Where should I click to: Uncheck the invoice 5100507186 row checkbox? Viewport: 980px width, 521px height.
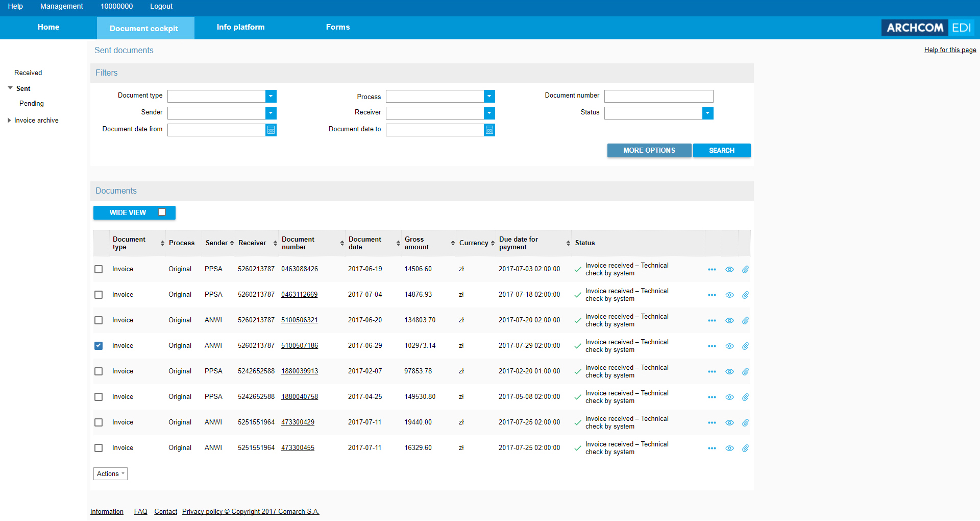(99, 346)
